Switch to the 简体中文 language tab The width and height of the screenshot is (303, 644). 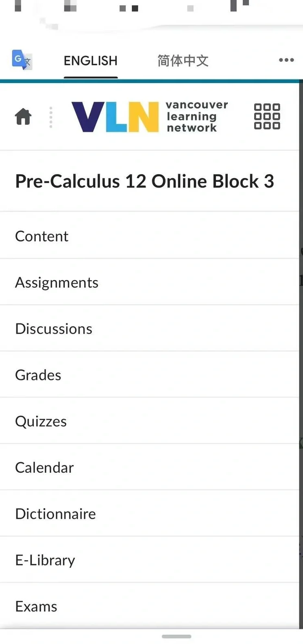(183, 61)
